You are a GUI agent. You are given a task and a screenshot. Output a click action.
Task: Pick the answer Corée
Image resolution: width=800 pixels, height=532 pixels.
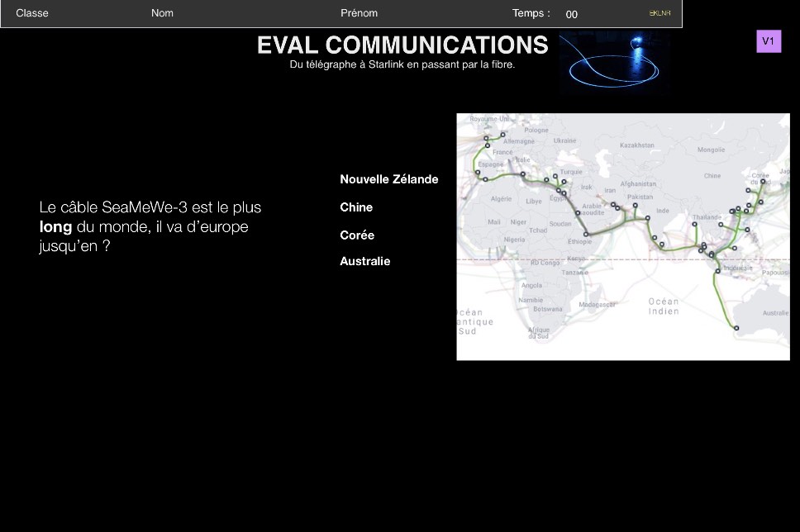(x=357, y=235)
